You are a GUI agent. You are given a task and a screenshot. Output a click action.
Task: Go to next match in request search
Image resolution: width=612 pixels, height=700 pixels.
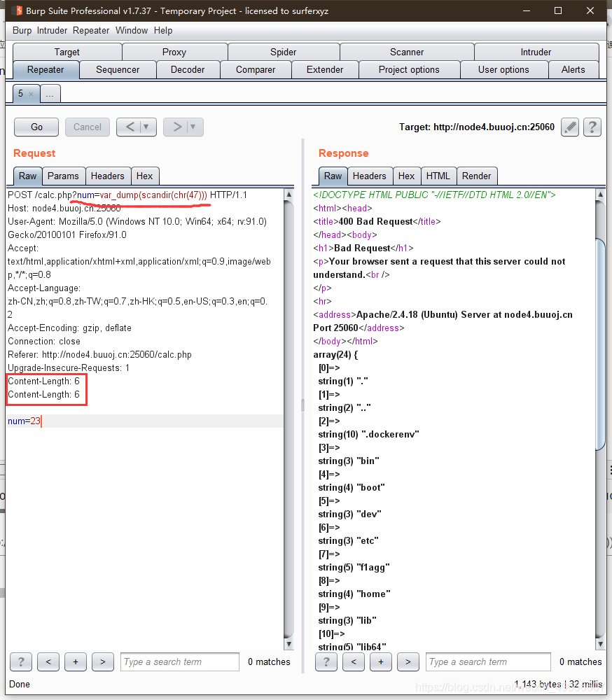pos(103,661)
